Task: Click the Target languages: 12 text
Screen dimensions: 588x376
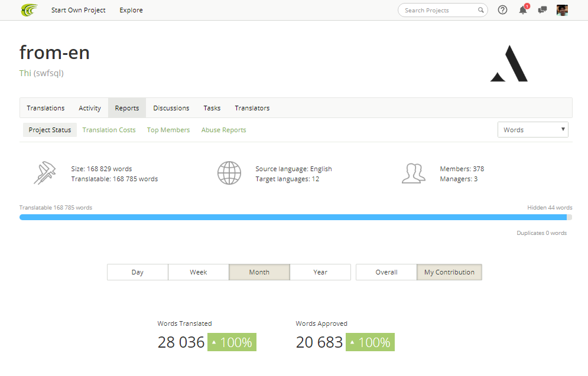Action: click(287, 179)
